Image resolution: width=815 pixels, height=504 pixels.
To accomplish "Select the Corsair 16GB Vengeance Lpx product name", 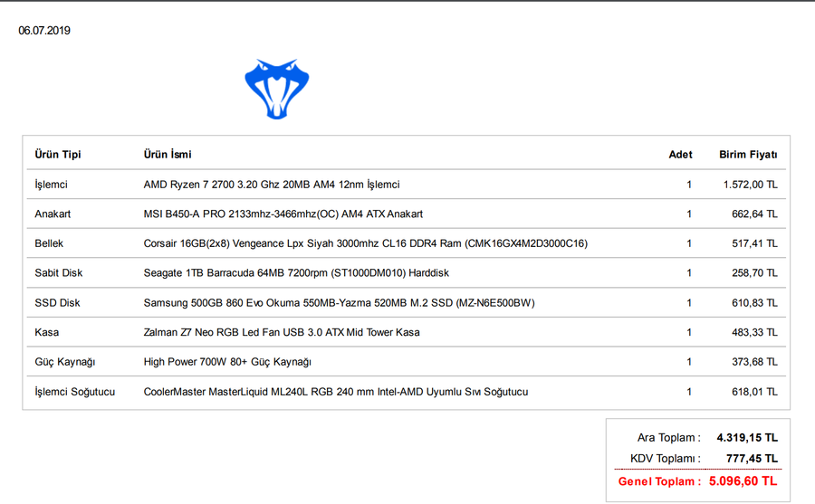I will click(366, 243).
